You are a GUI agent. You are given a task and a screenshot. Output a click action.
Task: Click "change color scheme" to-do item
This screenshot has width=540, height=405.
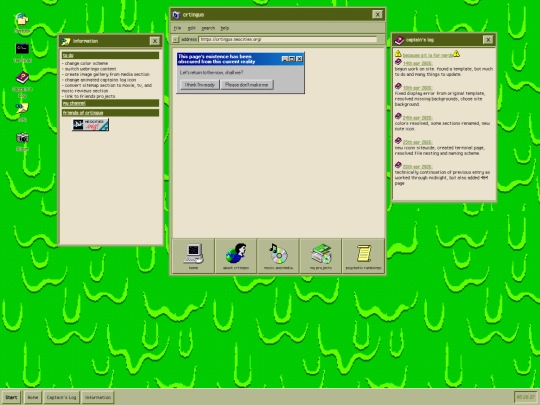tap(85, 63)
